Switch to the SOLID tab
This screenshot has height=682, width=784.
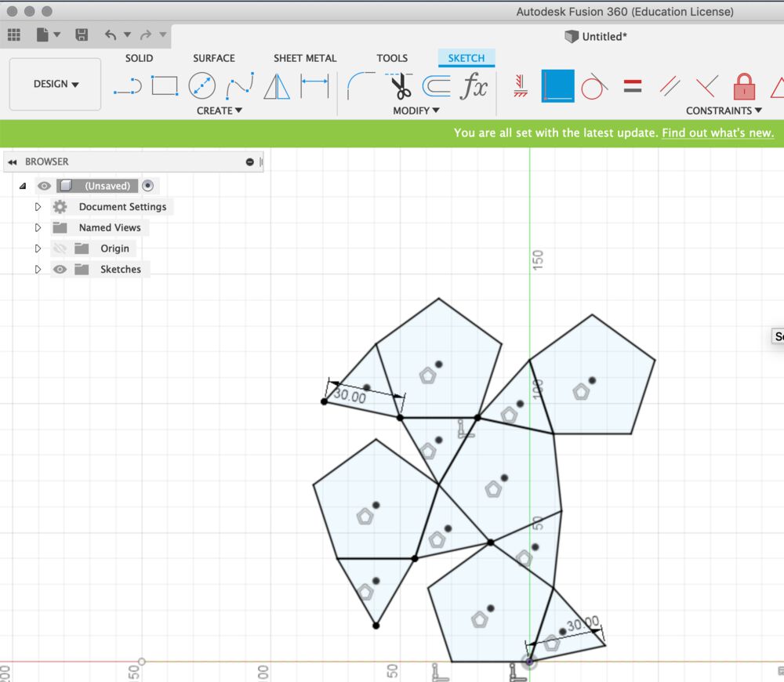tap(139, 58)
